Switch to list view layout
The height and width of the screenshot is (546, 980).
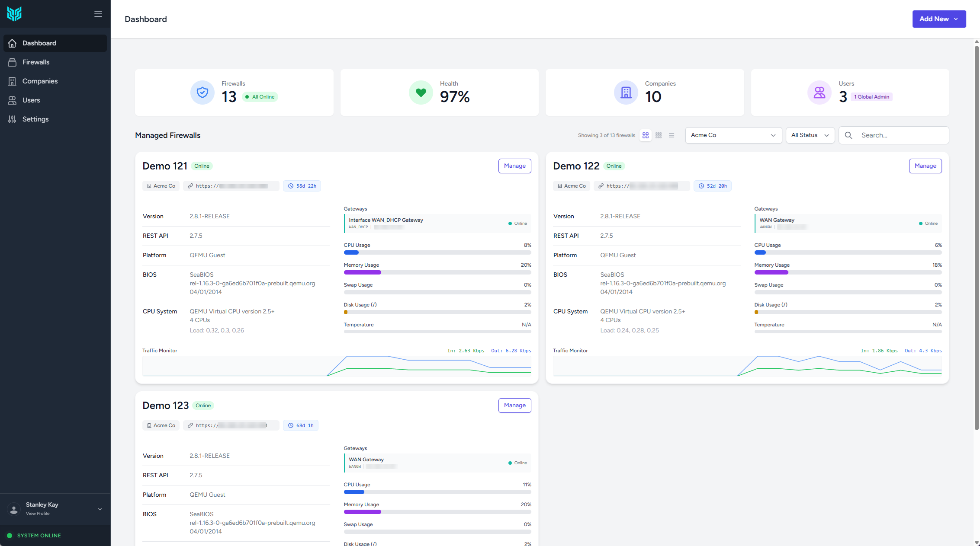coord(672,135)
